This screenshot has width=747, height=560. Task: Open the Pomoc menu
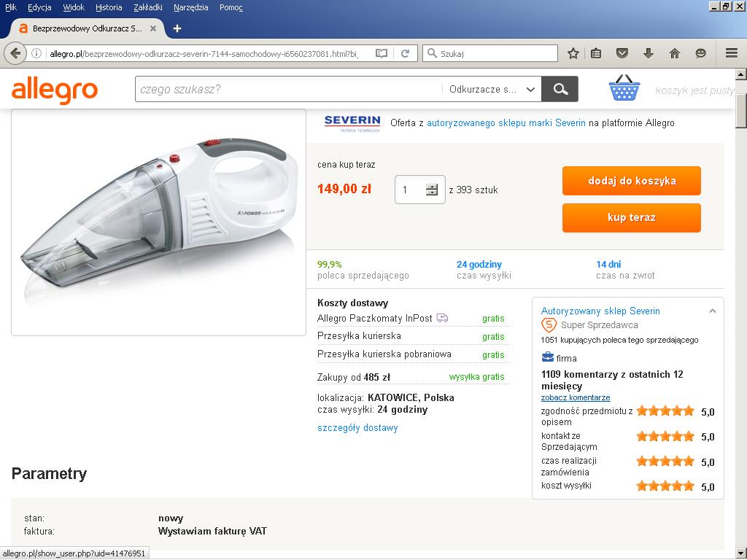[231, 7]
